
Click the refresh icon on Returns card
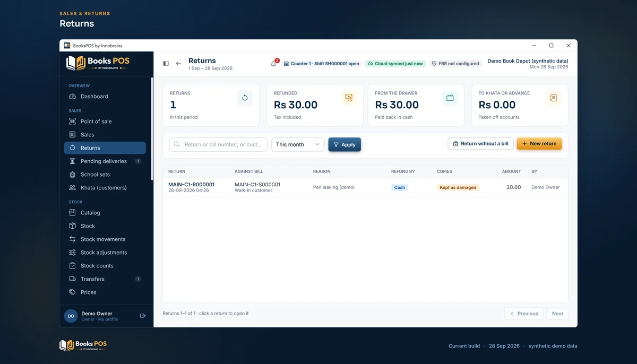tap(245, 98)
